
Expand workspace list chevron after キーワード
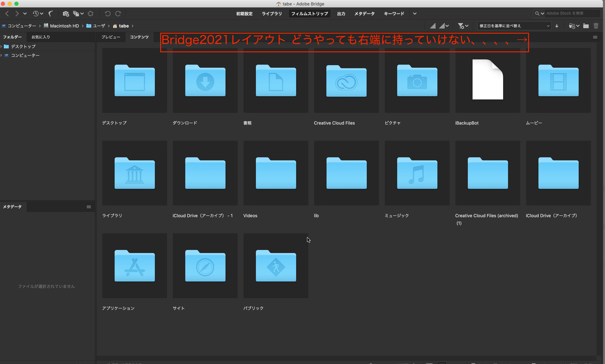(x=415, y=14)
